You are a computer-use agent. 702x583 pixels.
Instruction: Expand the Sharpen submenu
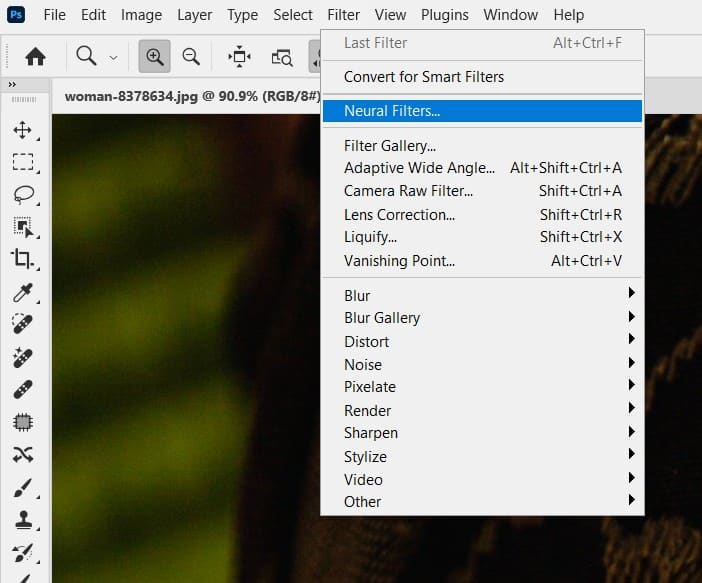[482, 433]
